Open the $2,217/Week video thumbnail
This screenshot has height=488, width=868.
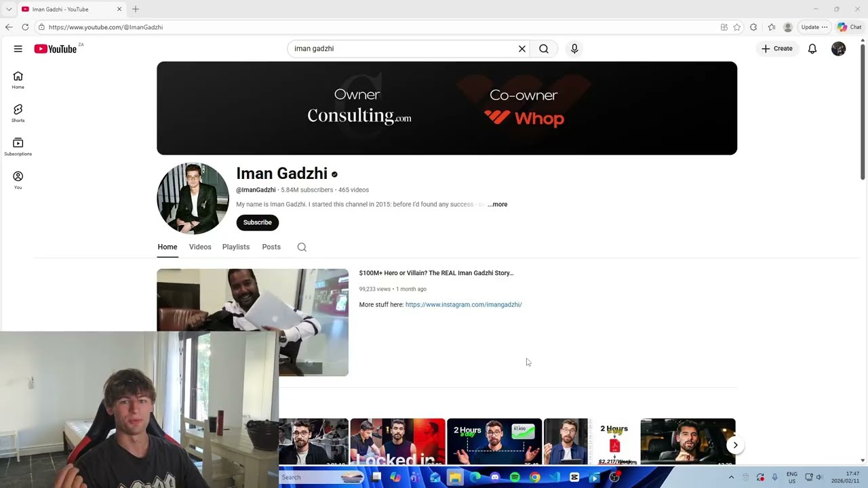pyautogui.click(x=591, y=442)
